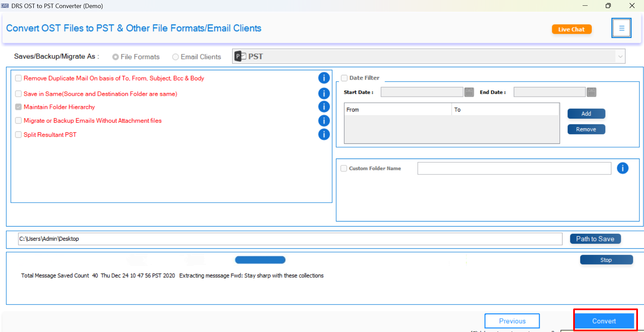
Task: Toggle Maintain Folder Hierarchy checkbox
Action: 18,107
